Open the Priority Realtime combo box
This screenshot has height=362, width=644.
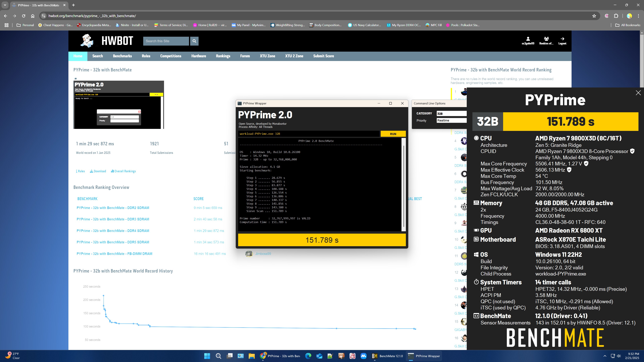[451, 120]
